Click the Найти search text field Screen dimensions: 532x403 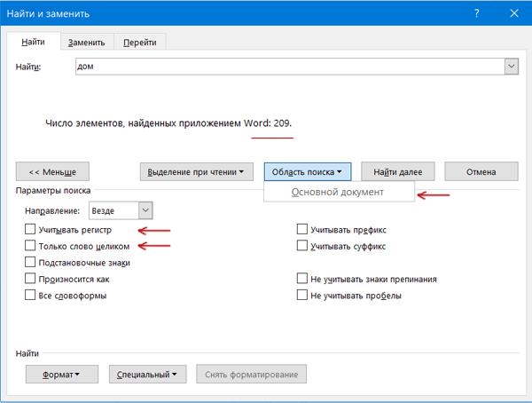[x=288, y=67]
